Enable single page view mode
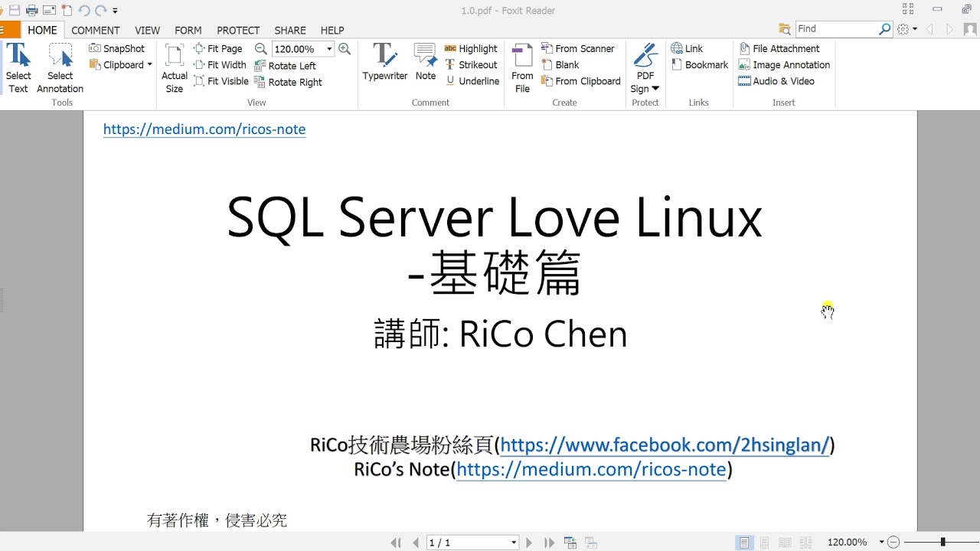This screenshot has width=980, height=551. 744,543
